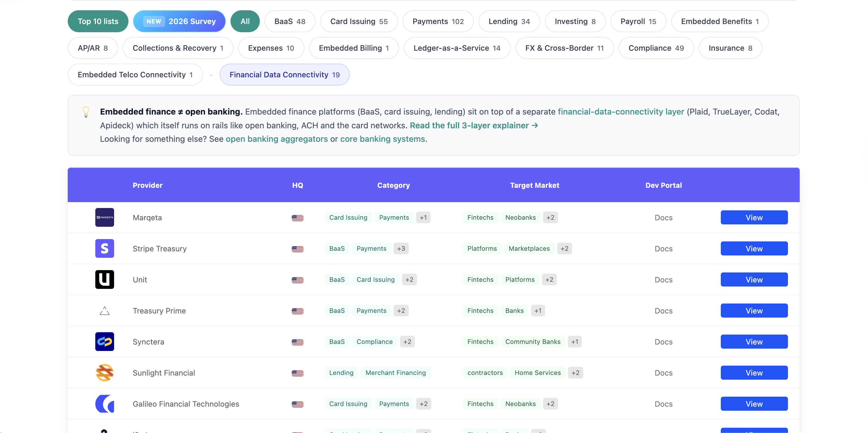Image resolution: width=868 pixels, height=433 pixels.
Task: Click the Sunlight Financial sun logo
Action: (104, 372)
